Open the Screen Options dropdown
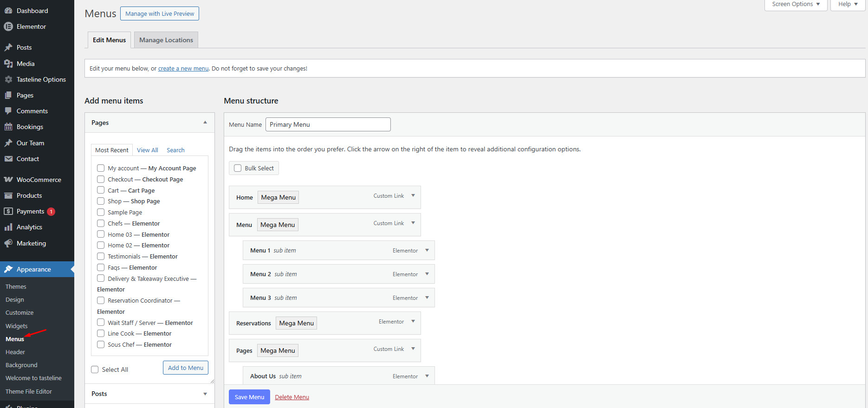 pyautogui.click(x=796, y=4)
